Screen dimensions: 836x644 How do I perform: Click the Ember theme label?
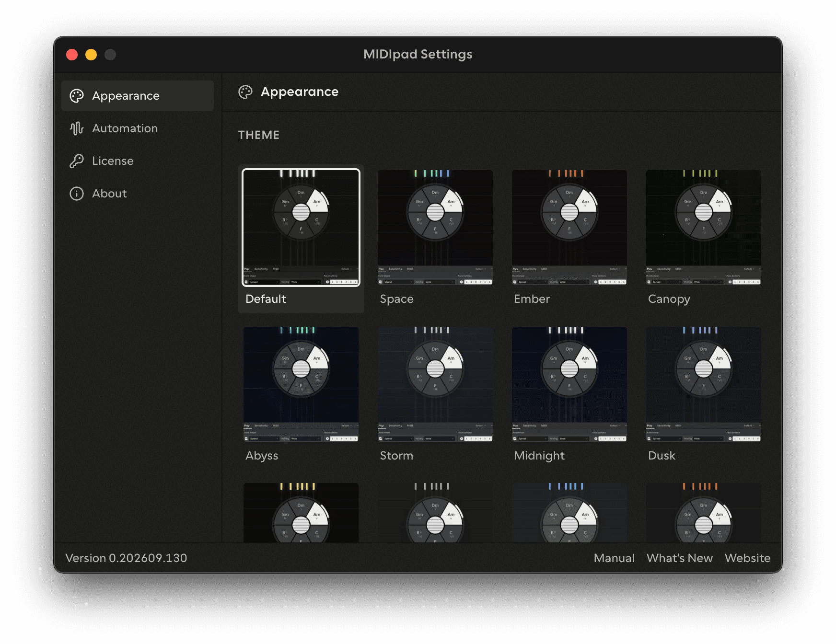pyautogui.click(x=532, y=299)
